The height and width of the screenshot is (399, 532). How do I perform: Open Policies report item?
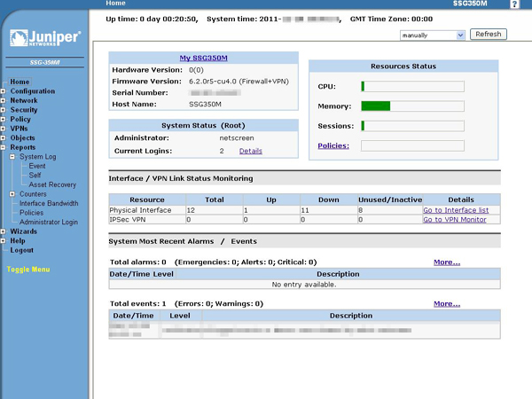click(x=32, y=213)
